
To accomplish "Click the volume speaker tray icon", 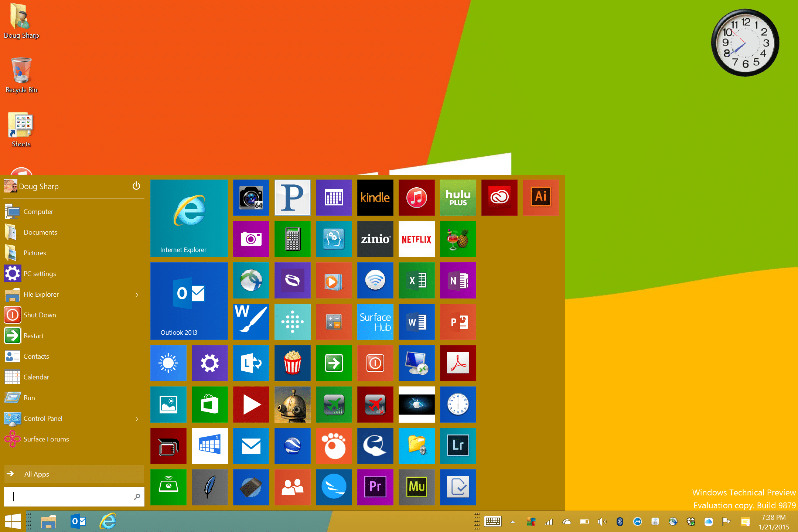I will (602, 522).
